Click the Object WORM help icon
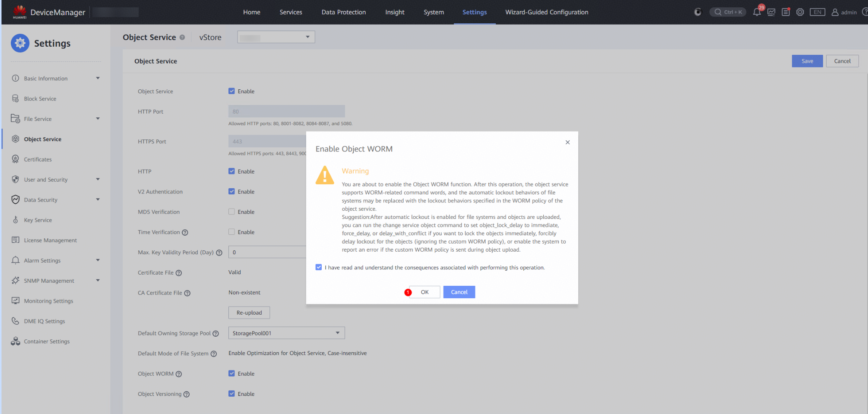This screenshot has width=868, height=414. 179,374
